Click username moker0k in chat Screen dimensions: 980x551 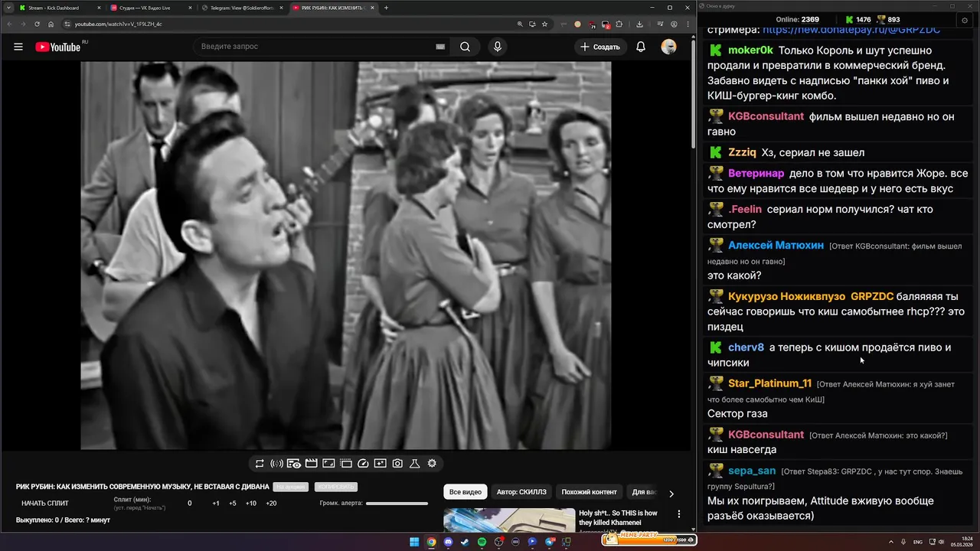click(750, 51)
